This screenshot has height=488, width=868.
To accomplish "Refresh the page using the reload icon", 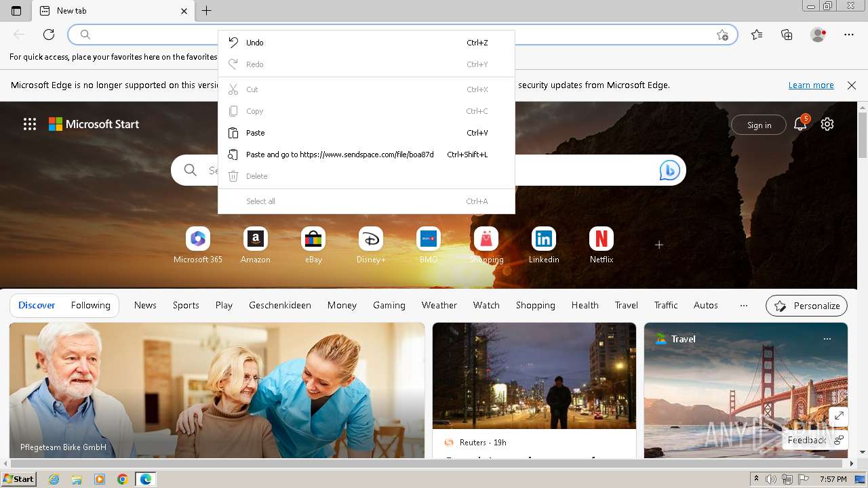I will [x=49, y=35].
